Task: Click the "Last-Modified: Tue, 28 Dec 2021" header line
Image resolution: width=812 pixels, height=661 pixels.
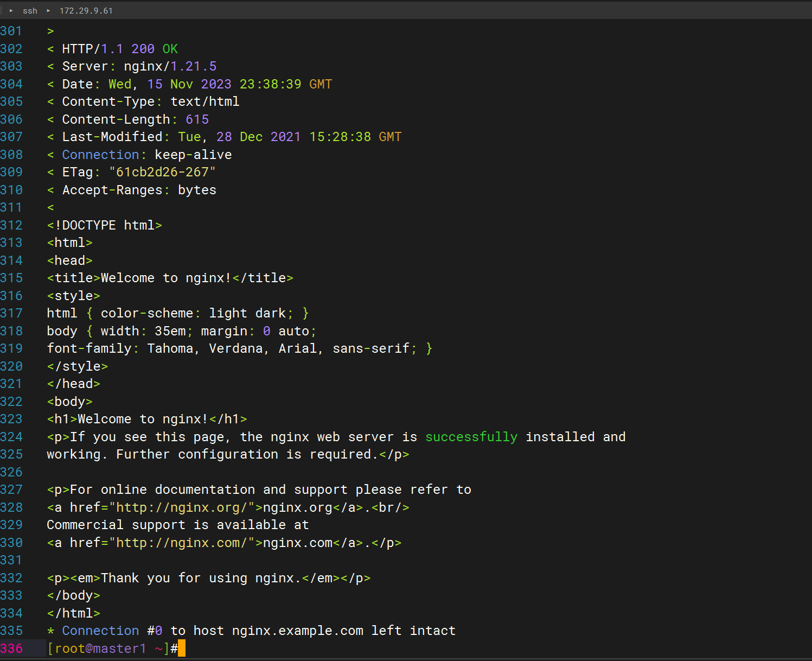Action: coord(225,137)
